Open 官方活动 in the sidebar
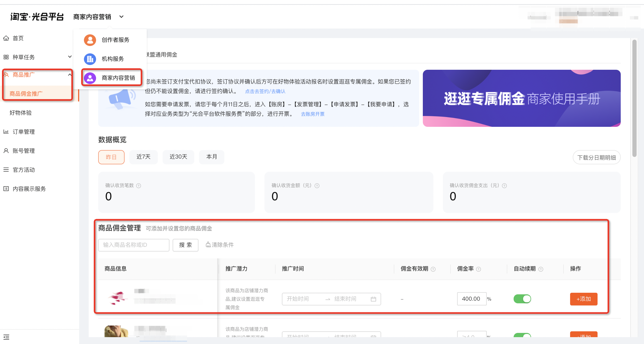This screenshot has height=344, width=644. coord(24,170)
